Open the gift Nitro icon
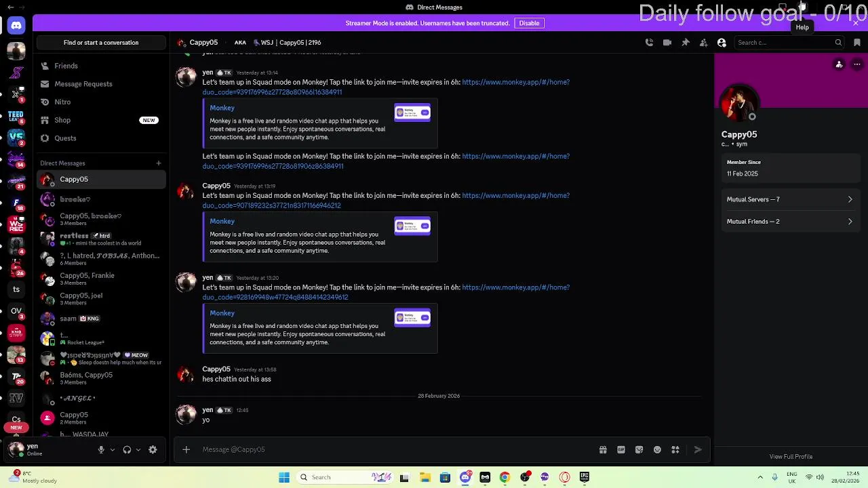 603,449
